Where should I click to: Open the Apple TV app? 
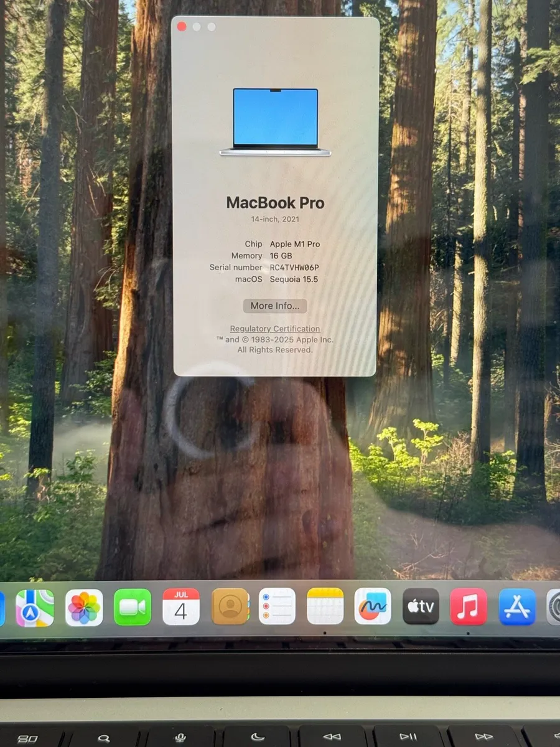(x=421, y=606)
